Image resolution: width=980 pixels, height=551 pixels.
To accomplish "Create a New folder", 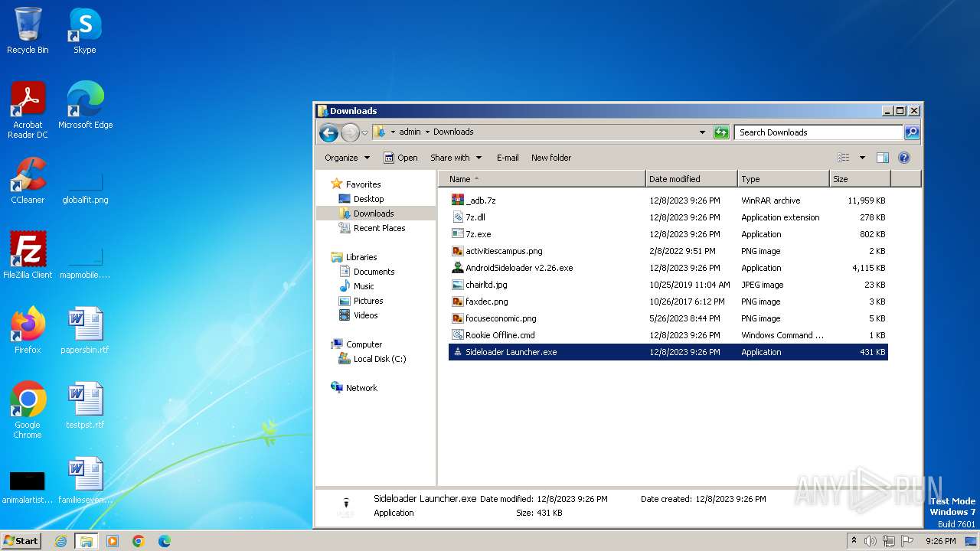I will 551,158.
